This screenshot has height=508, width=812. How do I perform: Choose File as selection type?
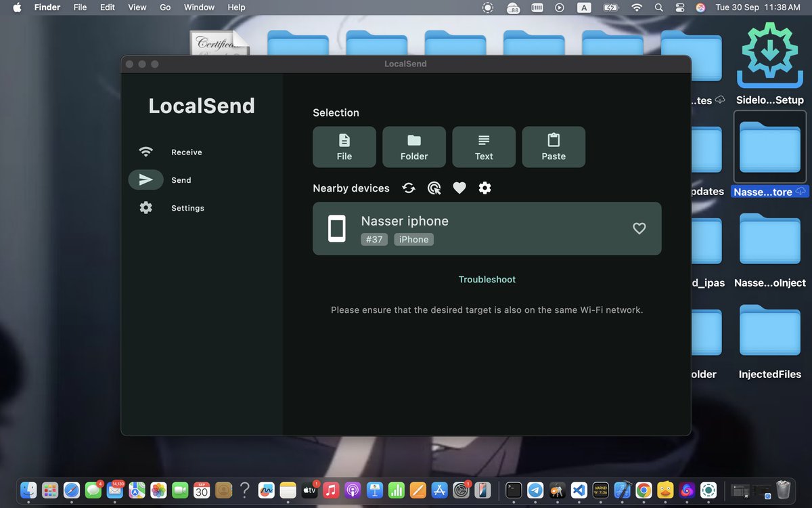click(344, 147)
